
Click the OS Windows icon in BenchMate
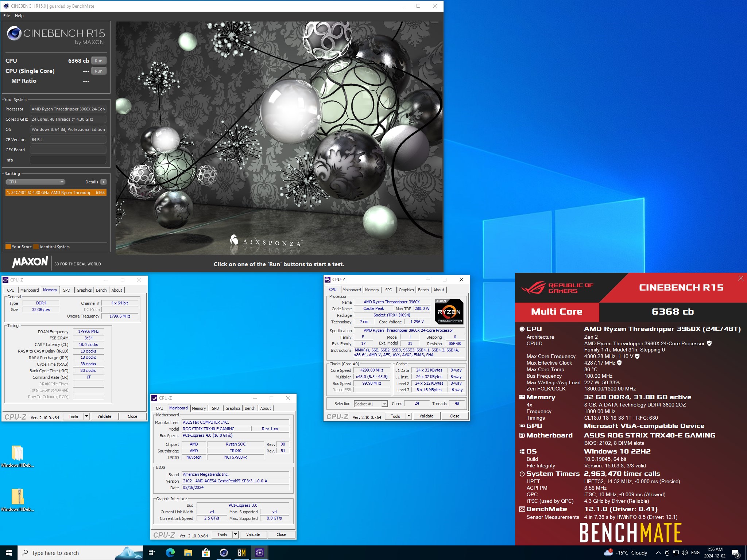pyautogui.click(x=522, y=451)
